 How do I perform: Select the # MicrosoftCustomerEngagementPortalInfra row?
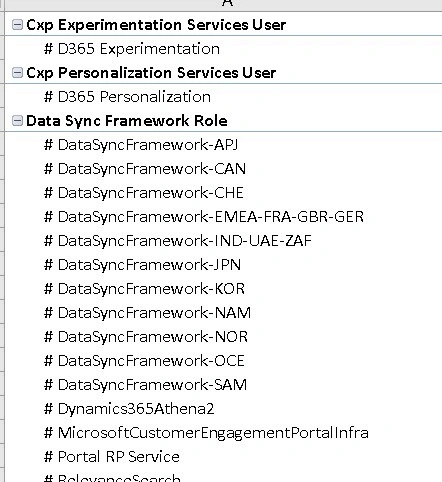point(223,432)
